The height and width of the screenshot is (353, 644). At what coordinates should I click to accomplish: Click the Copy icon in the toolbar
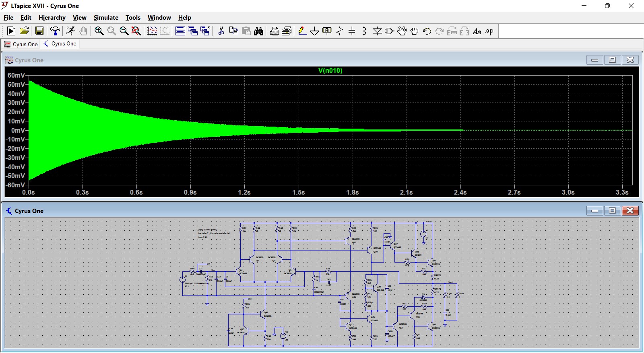(233, 31)
